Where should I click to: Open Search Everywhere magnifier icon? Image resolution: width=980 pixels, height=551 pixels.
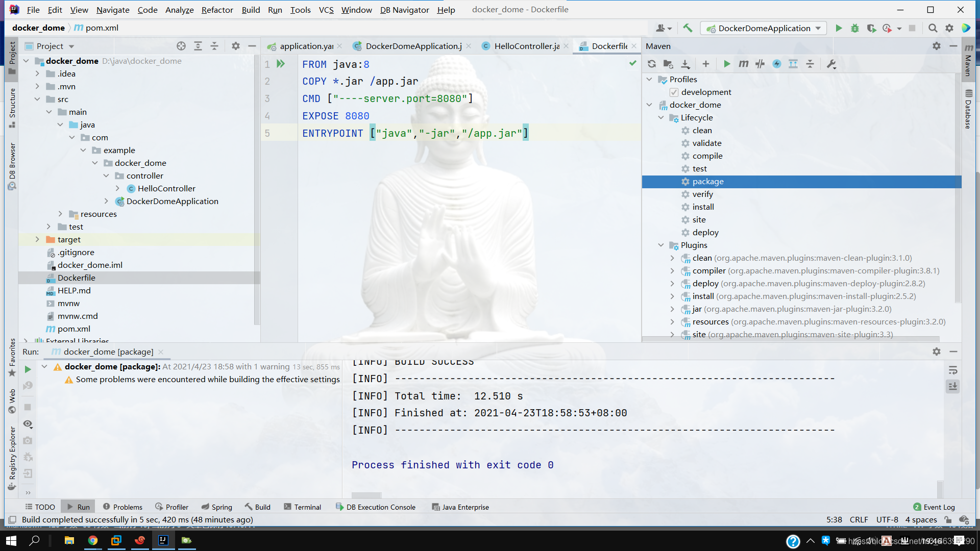933,28
